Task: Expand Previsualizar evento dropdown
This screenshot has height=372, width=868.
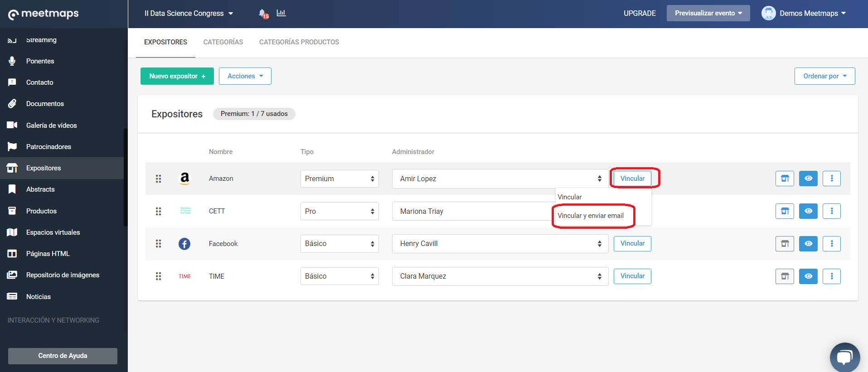Action: (x=708, y=13)
